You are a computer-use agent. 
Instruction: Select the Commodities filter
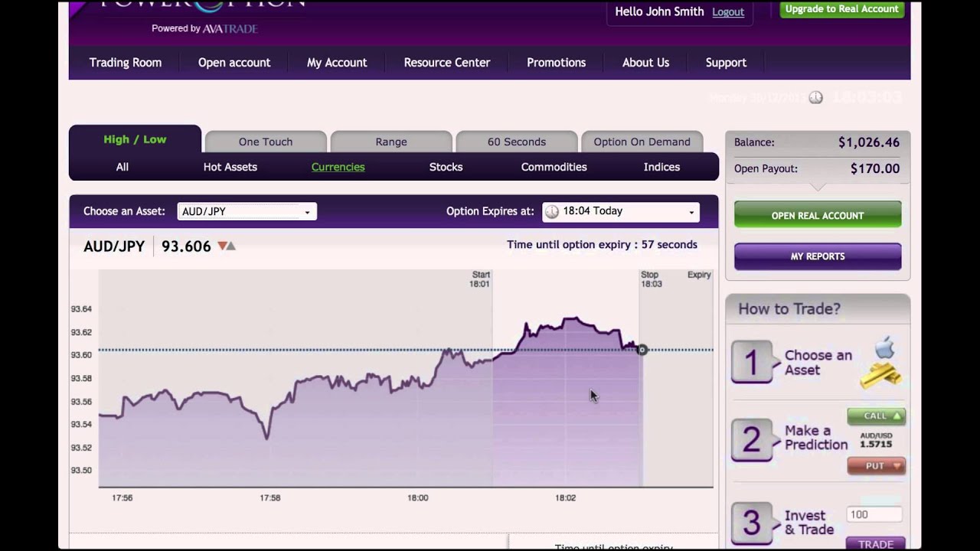554,167
